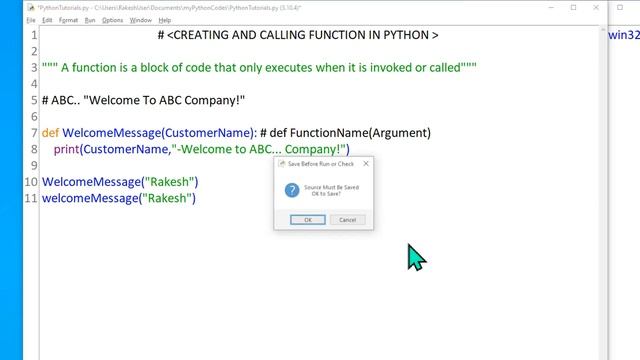Click the IDLE icon in title bar
The image size is (640, 360).
[x=31, y=7]
